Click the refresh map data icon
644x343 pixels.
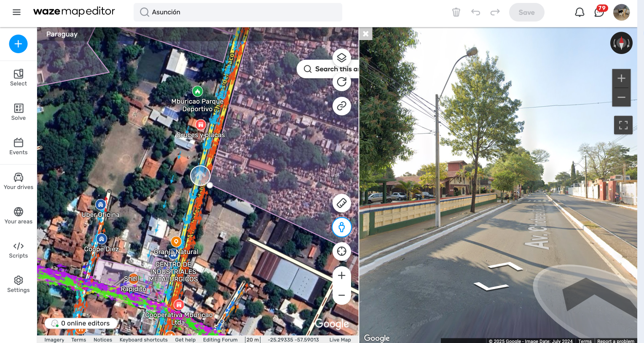(x=341, y=82)
